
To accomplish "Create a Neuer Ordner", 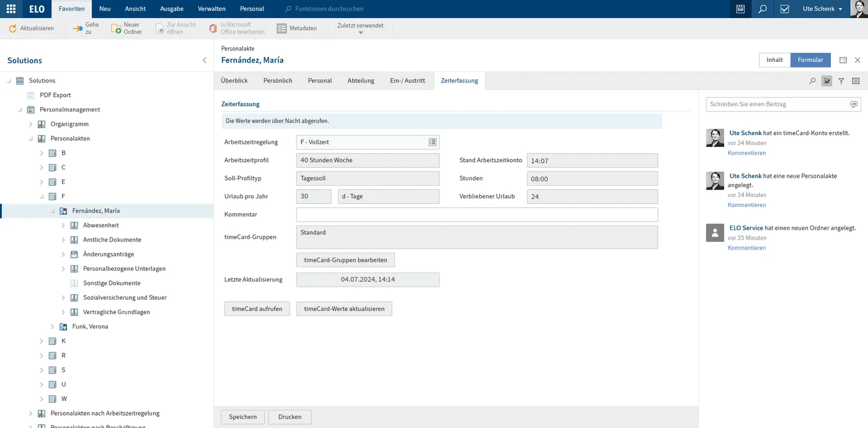I will pyautogui.click(x=126, y=28).
